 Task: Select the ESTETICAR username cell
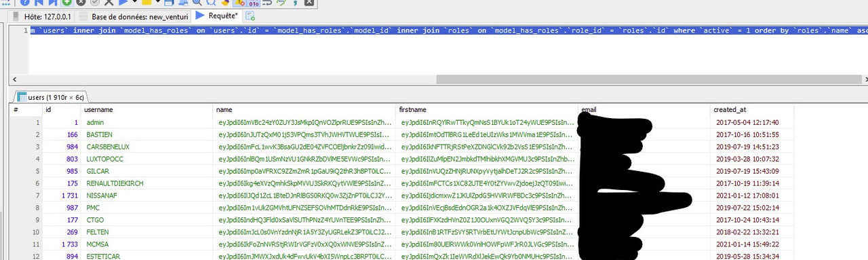point(146,256)
